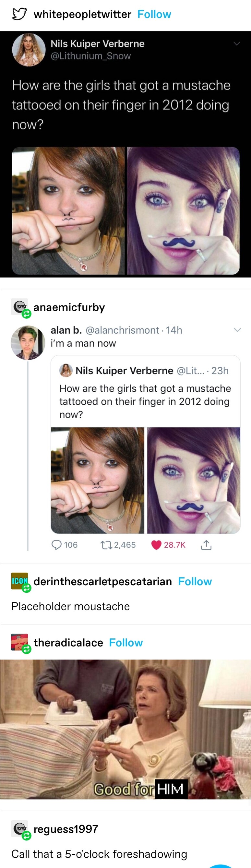
Task: Click the ICON avatar of derinthescarletpescatarian
Action: 19,581
